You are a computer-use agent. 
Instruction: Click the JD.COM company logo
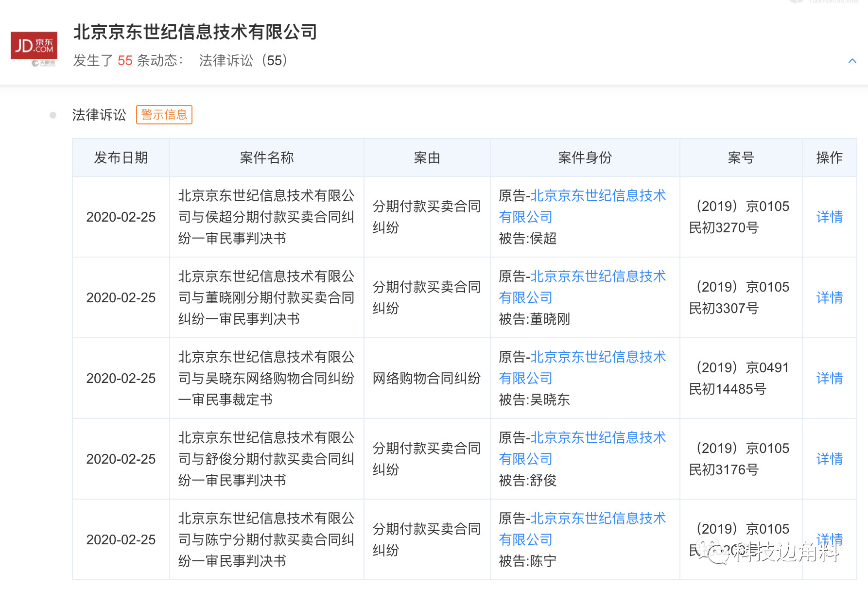[x=34, y=46]
